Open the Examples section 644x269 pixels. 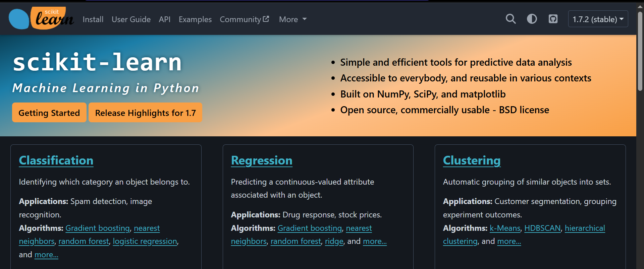(195, 19)
